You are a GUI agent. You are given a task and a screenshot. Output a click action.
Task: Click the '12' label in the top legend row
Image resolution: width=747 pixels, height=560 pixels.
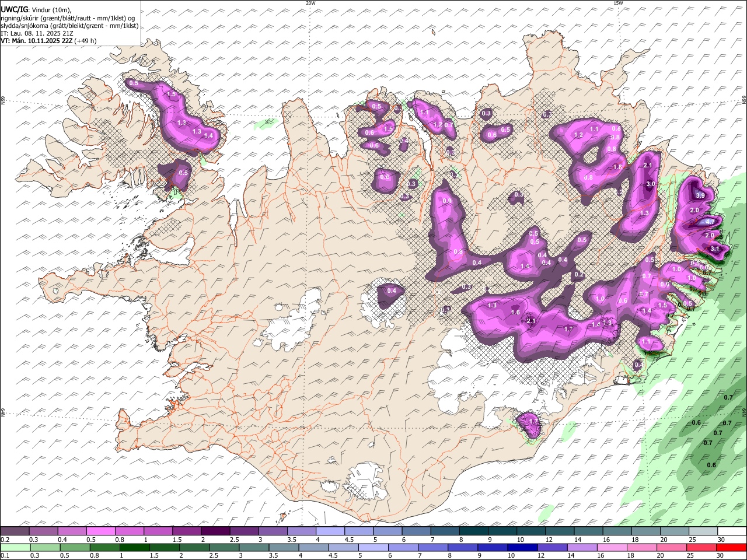[x=550, y=540]
